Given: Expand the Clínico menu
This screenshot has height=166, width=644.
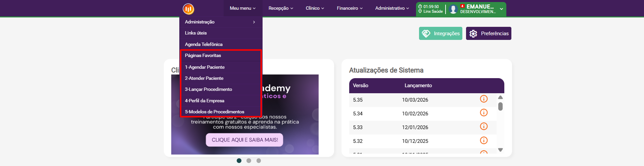Looking at the screenshot, I should 315,8.
